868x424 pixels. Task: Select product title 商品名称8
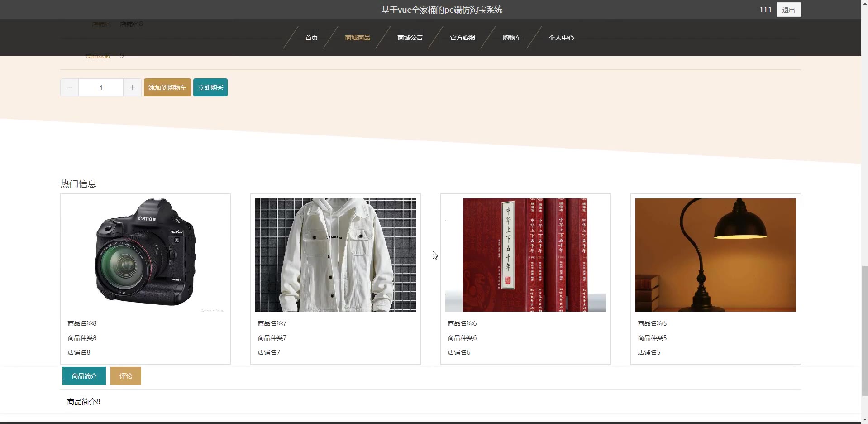[x=82, y=323]
